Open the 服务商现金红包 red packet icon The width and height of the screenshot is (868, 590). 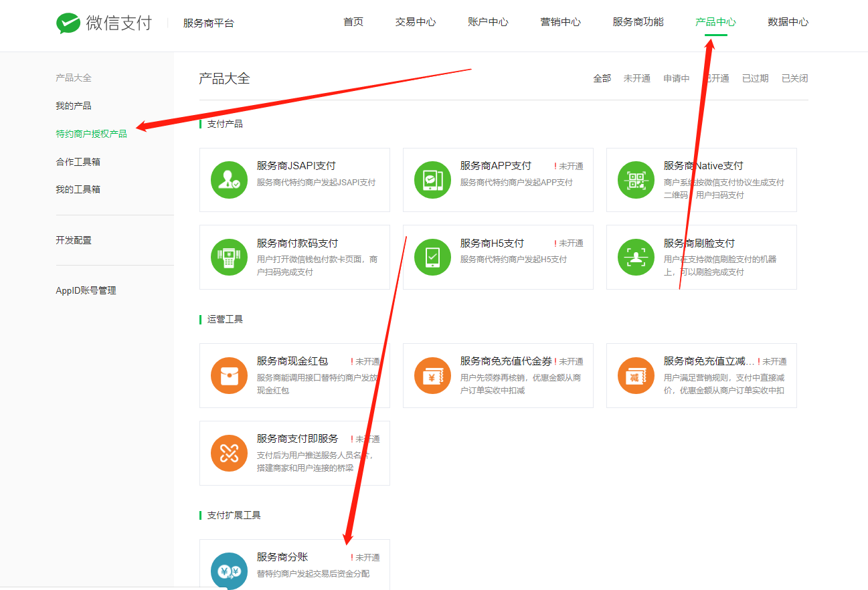click(229, 375)
